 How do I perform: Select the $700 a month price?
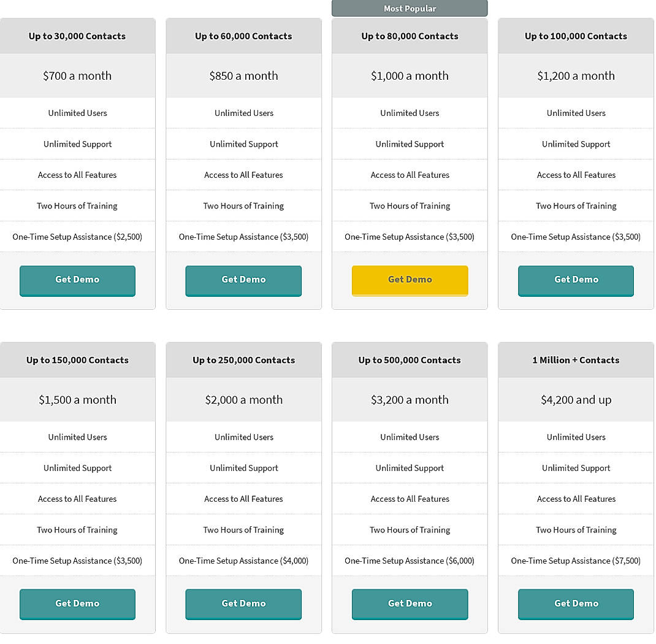[77, 75]
